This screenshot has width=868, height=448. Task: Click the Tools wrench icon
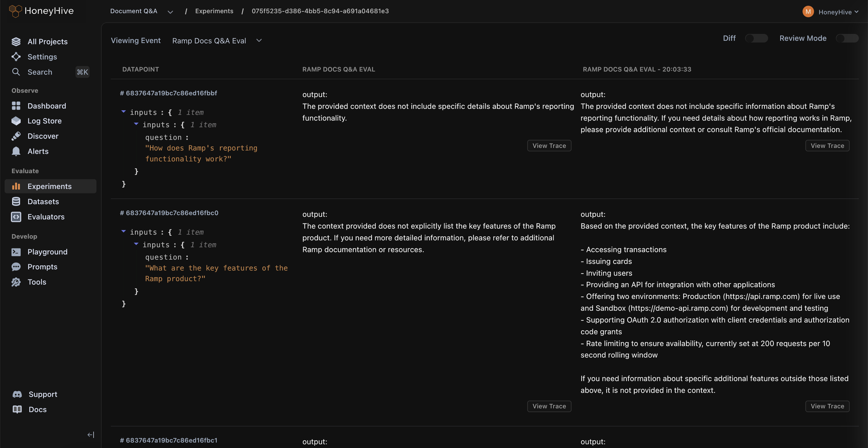[16, 282]
